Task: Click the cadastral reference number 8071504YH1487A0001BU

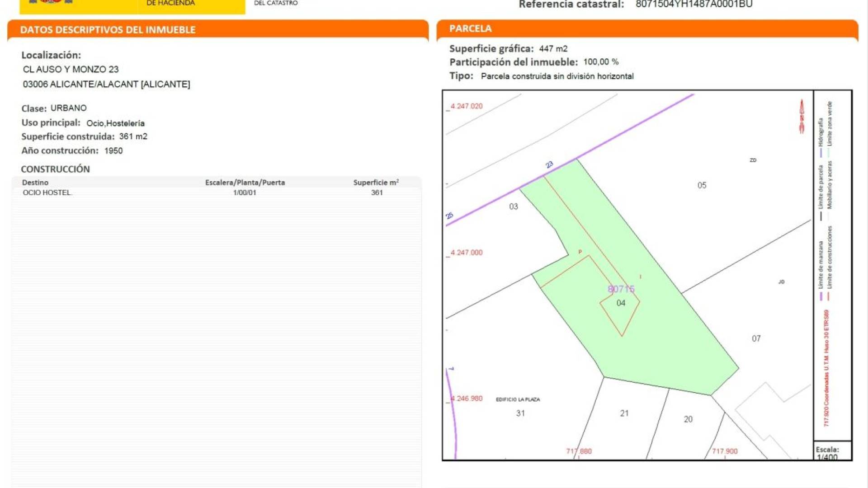Action: [693, 5]
